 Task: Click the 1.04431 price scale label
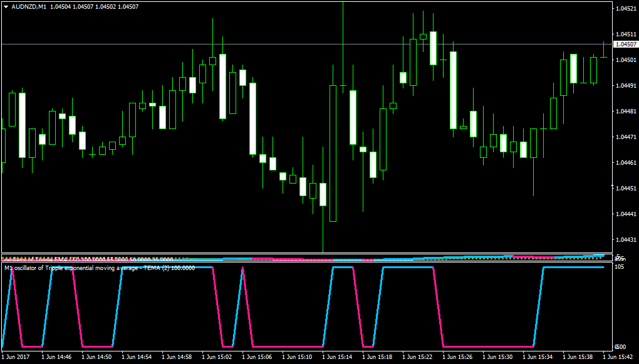(x=625, y=240)
